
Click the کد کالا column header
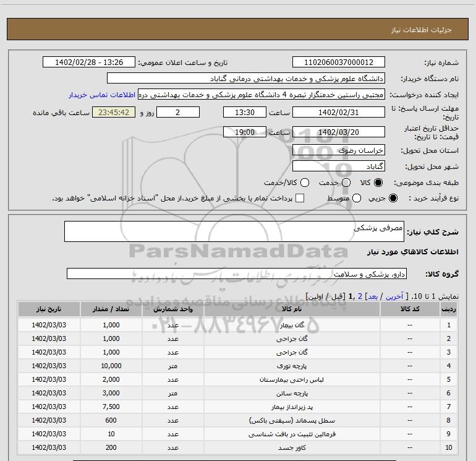click(x=410, y=309)
